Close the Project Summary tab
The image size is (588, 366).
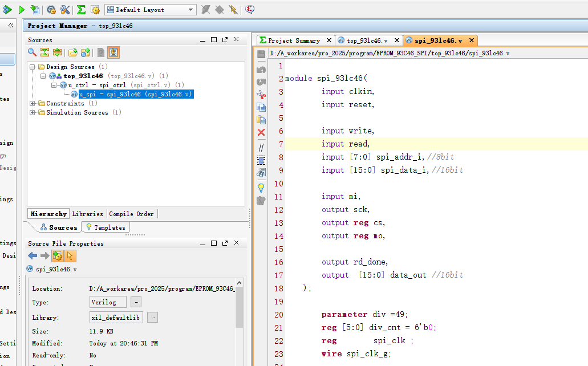(329, 40)
